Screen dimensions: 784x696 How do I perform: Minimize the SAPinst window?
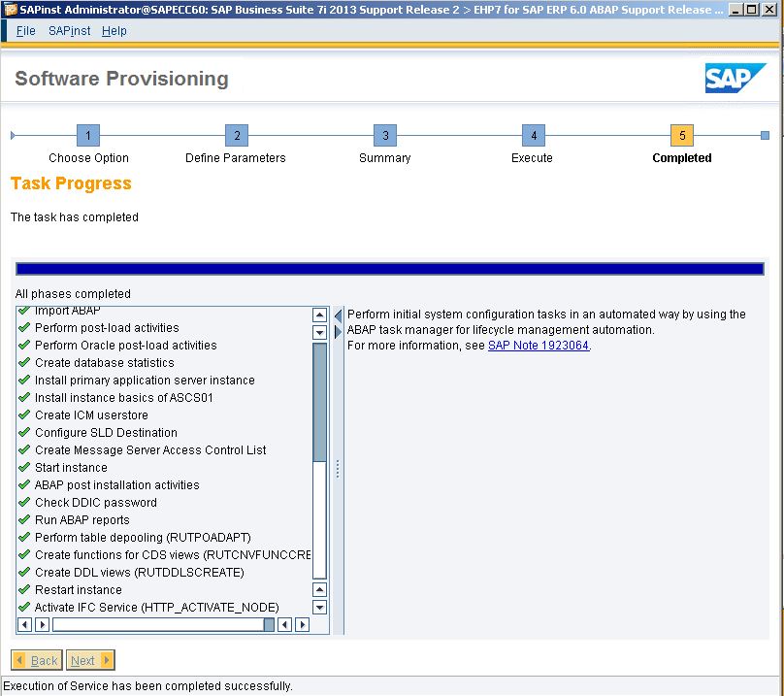click(735, 10)
